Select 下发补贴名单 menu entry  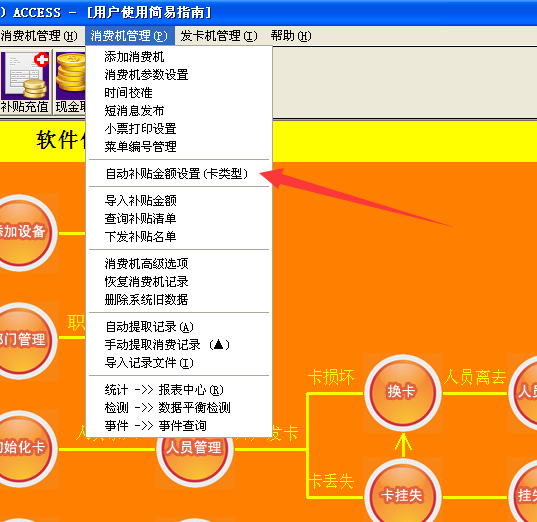(x=179, y=237)
